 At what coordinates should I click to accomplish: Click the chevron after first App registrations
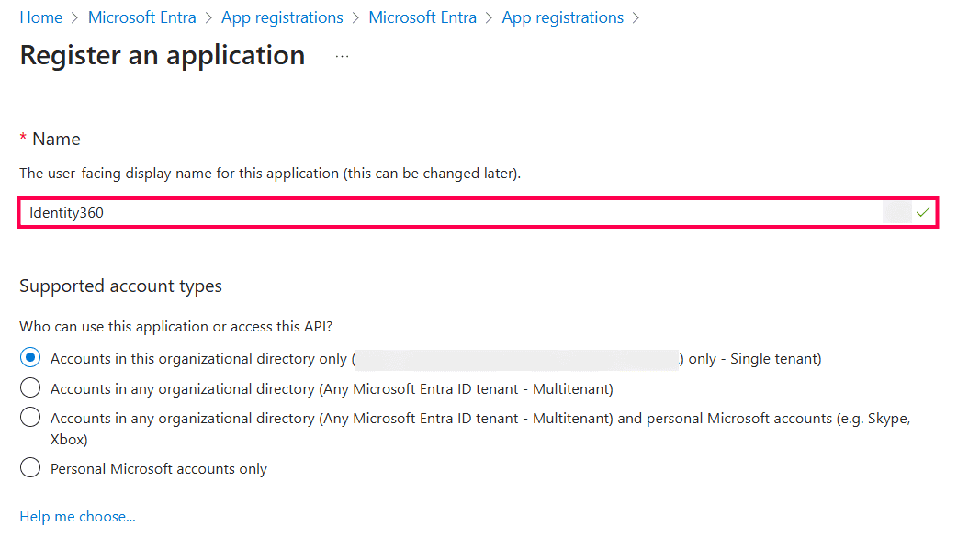pos(354,17)
